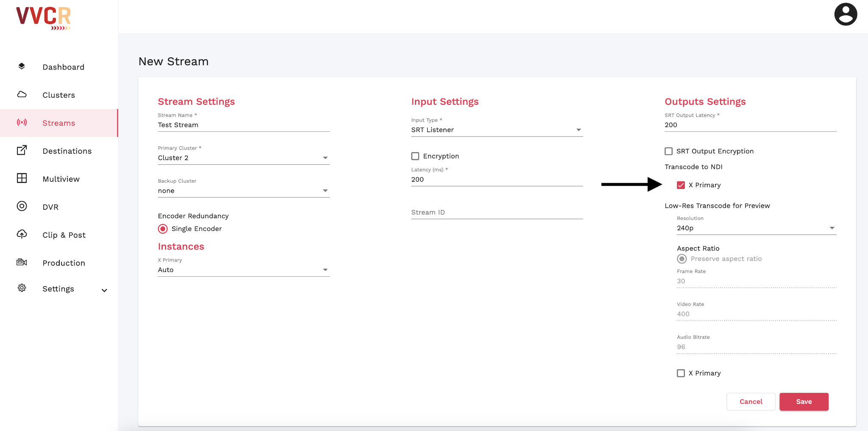Enable the input Encryption checkbox

click(415, 156)
